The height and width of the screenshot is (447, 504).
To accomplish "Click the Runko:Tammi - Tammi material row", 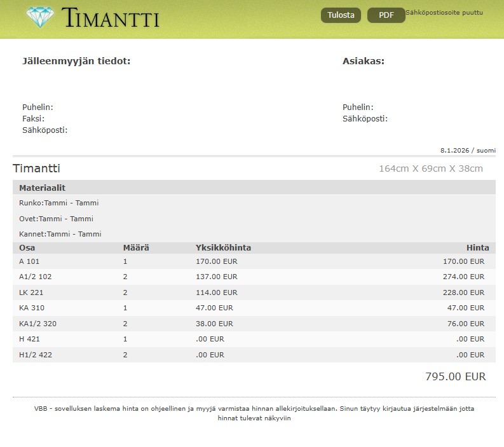I will (59, 203).
